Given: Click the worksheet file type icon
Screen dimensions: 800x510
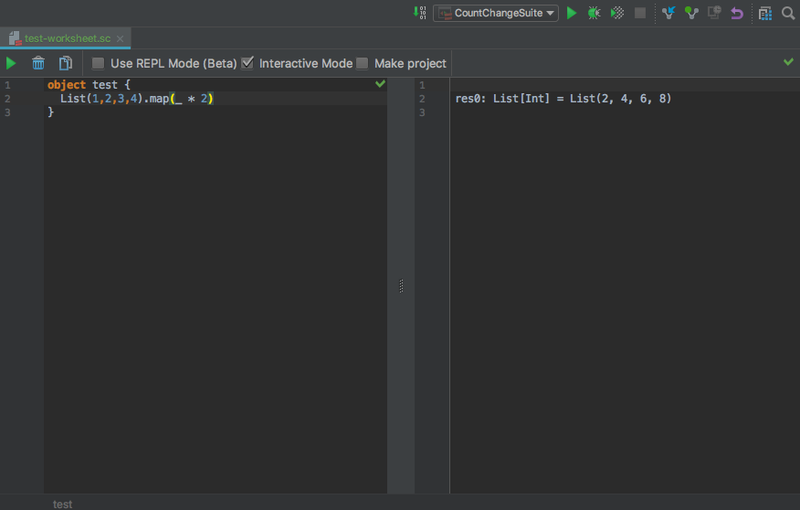Looking at the screenshot, I should click(14, 38).
